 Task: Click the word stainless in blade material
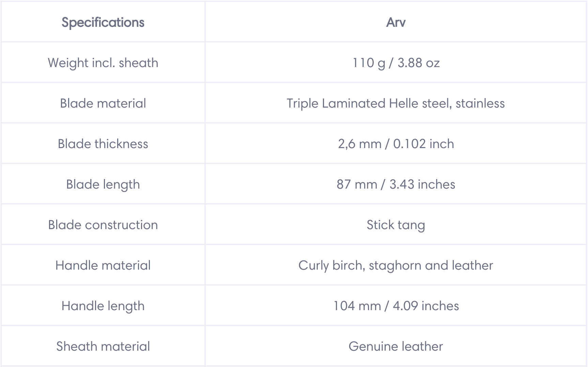click(480, 103)
